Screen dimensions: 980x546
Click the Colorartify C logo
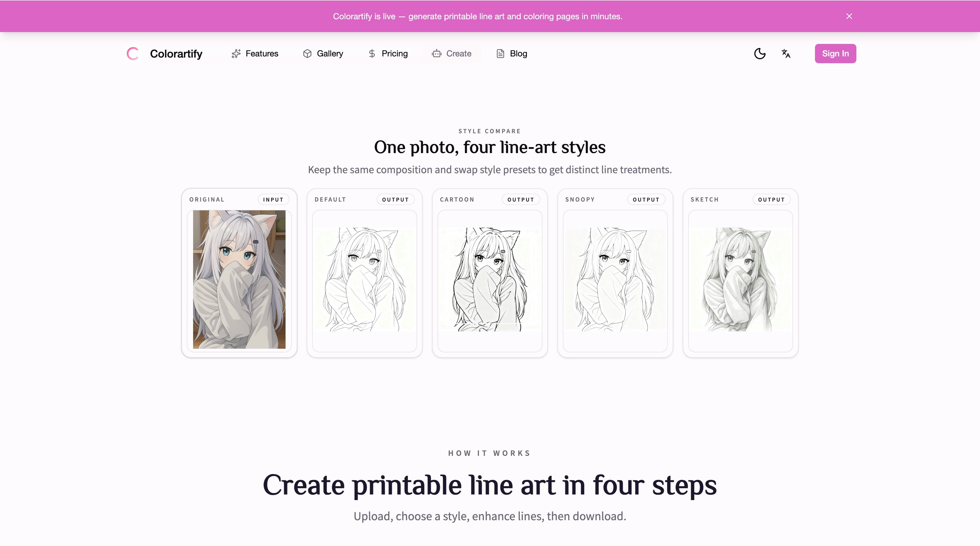(132, 54)
